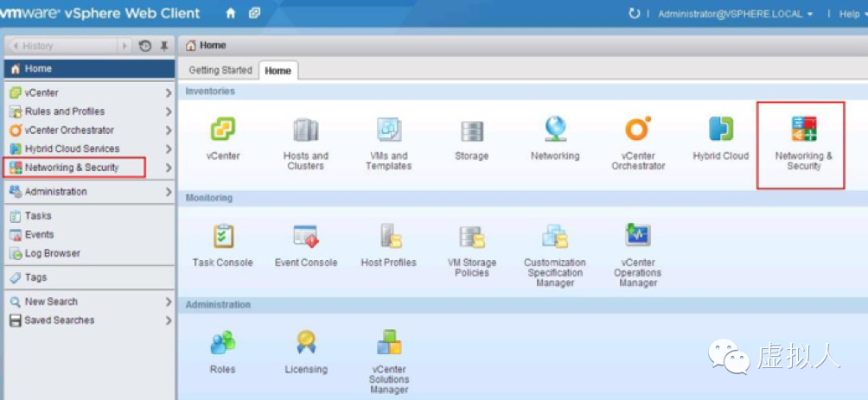This screenshot has height=400, width=868.
Task: Select Home in the navigator
Action: [90, 68]
